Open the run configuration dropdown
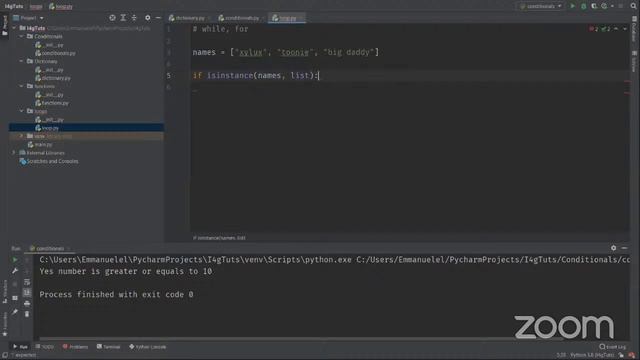This screenshot has width=640, height=360. pos(541,6)
